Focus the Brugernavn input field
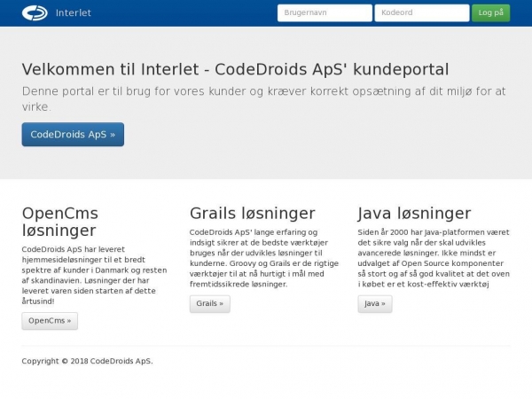This screenshot has width=532, height=399. (x=325, y=13)
